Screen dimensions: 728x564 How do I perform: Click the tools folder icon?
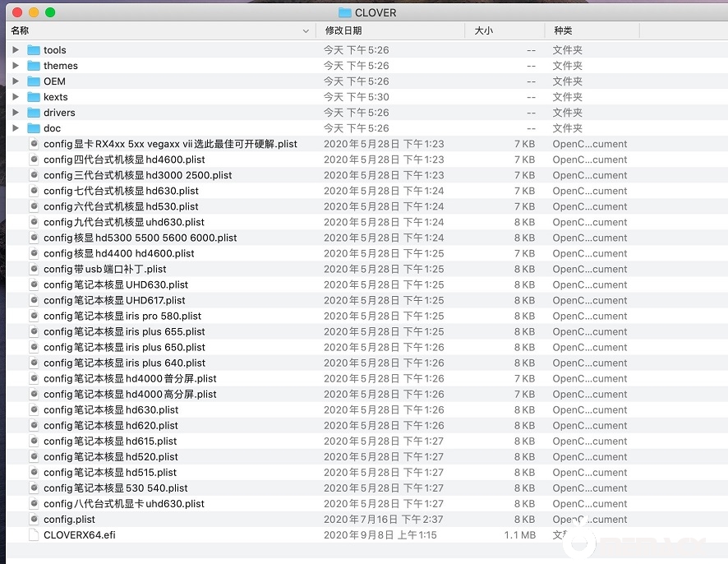pyautogui.click(x=34, y=50)
